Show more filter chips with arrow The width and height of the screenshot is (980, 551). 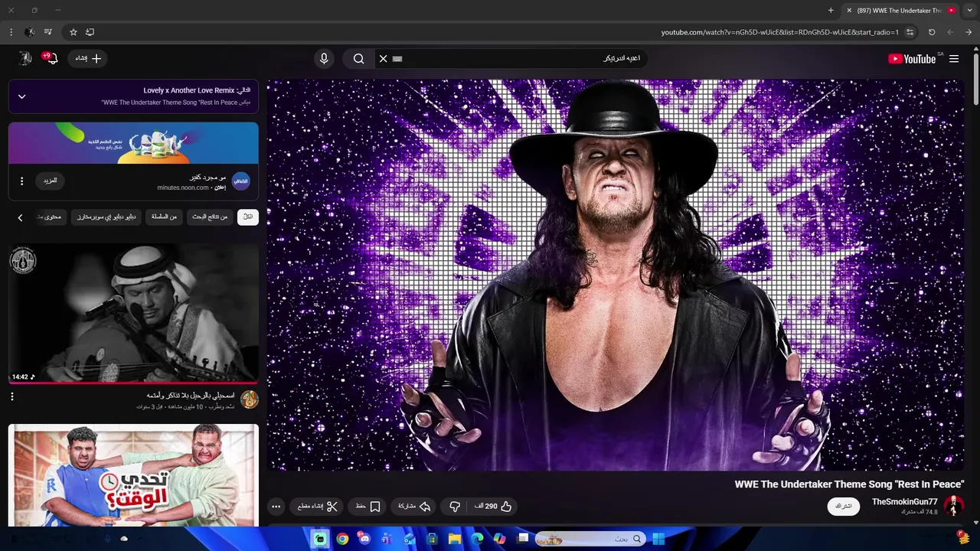point(20,217)
